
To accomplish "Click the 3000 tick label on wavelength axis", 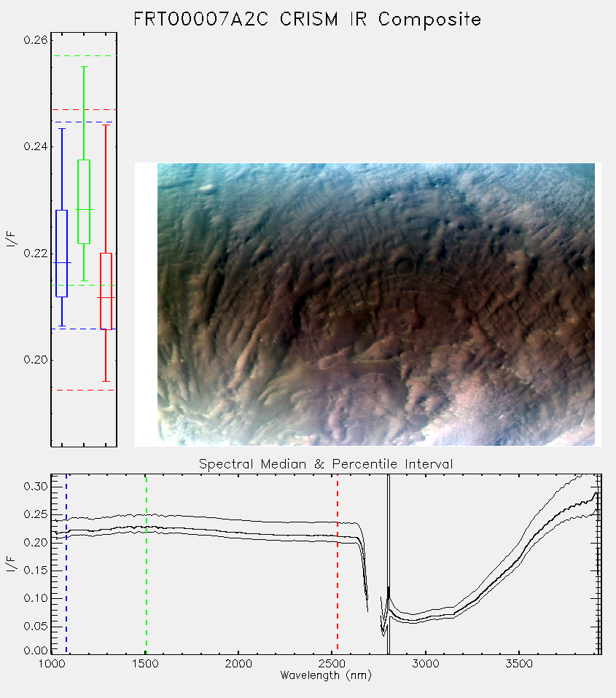I will coord(425,664).
